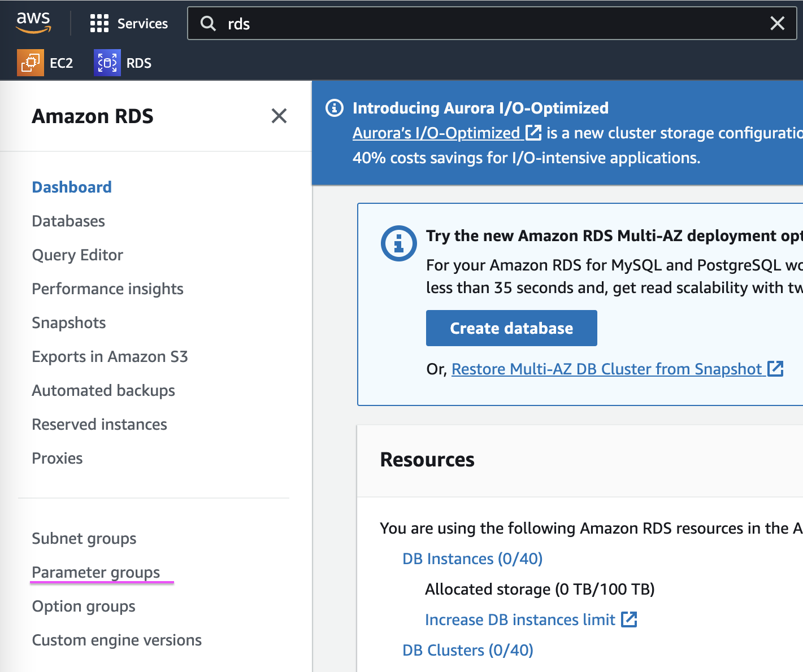The image size is (803, 672).
Task: Click the AWS logo home icon
Action: click(x=33, y=23)
